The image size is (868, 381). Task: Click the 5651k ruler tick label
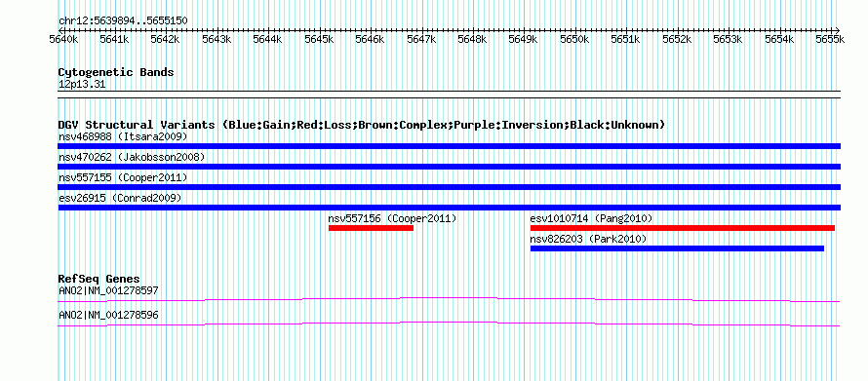(626, 39)
